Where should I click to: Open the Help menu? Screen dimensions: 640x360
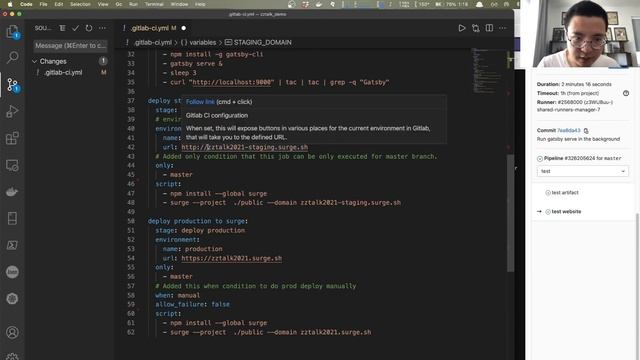tap(200, 4)
